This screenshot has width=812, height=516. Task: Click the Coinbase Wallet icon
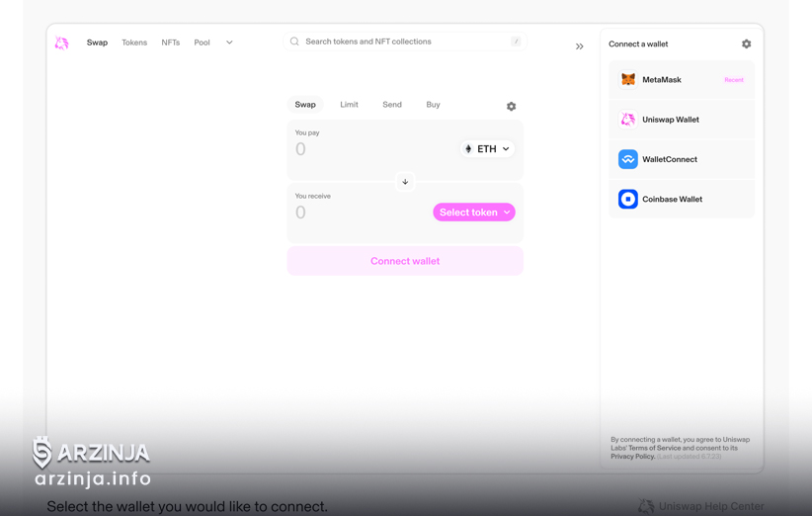point(628,199)
